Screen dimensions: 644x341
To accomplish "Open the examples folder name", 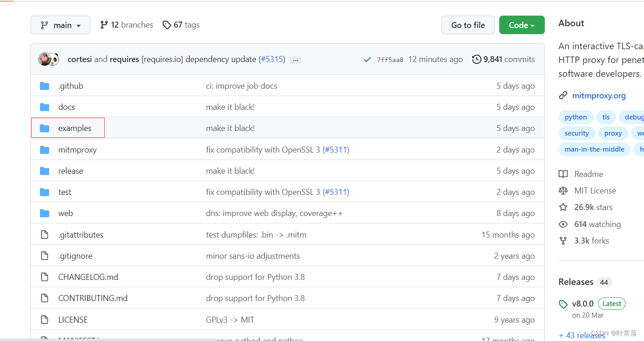I will point(75,128).
